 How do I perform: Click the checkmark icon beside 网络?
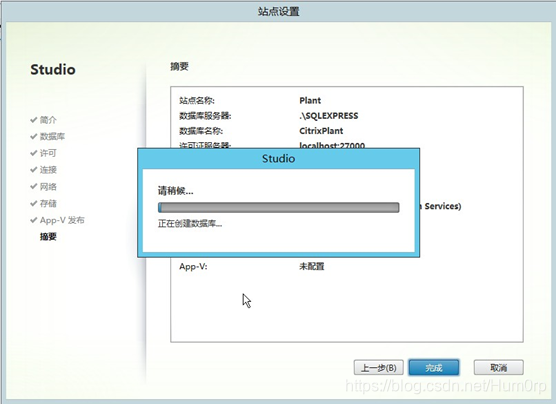[x=34, y=186]
